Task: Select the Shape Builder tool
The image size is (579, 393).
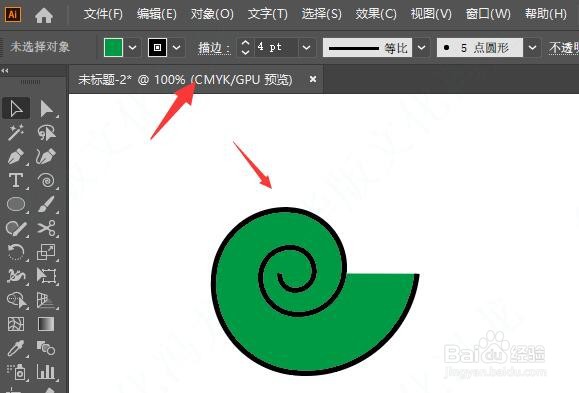Action: pos(16,300)
